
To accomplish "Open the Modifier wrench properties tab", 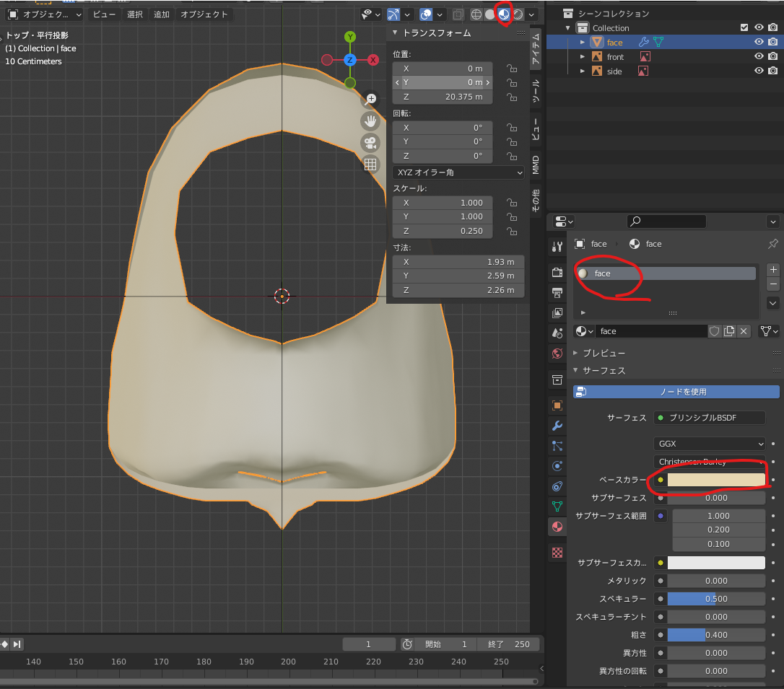I will [557, 425].
